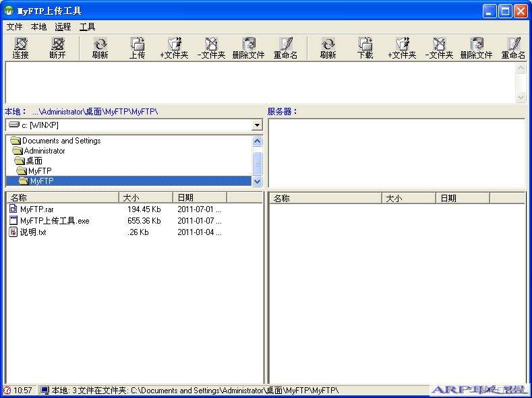Click the status bar folder path text
This screenshot has width=532, height=398.
coord(195,391)
